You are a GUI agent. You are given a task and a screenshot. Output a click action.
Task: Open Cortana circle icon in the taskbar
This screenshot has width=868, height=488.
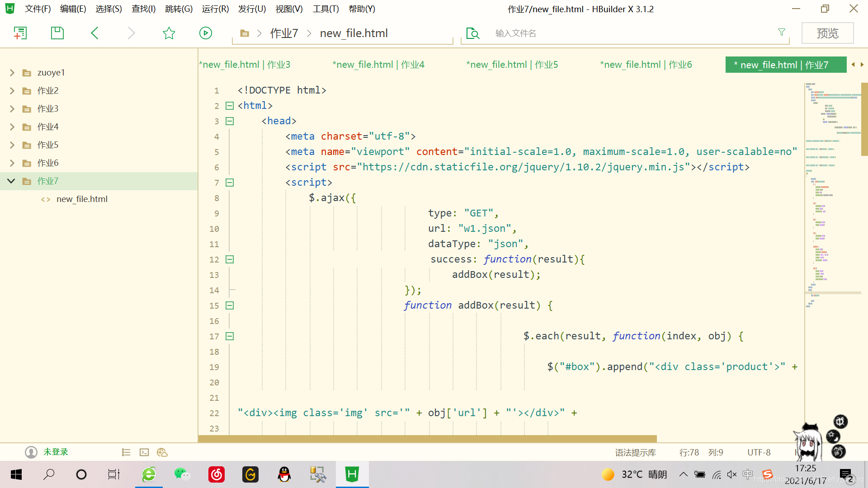[x=81, y=474]
